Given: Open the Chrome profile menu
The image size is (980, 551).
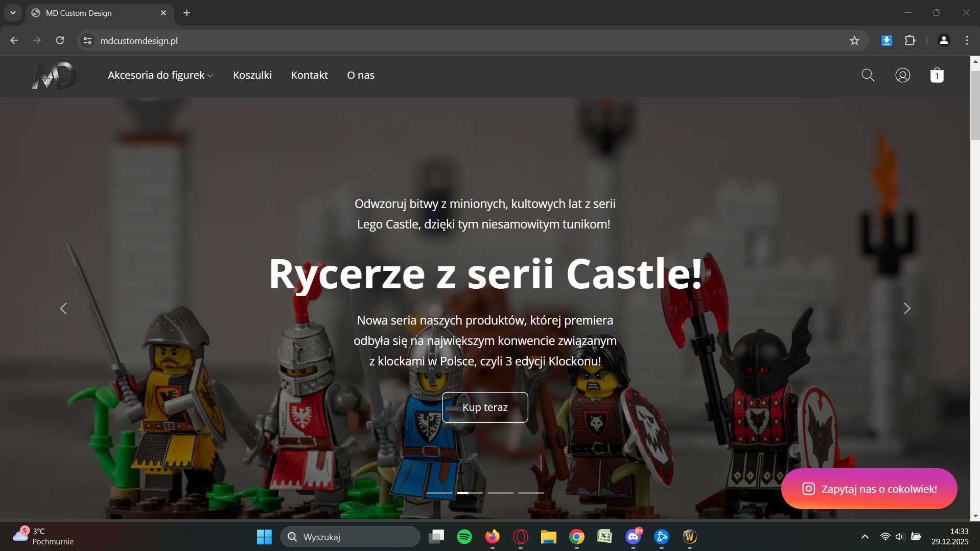Looking at the screenshot, I should pos(944,40).
